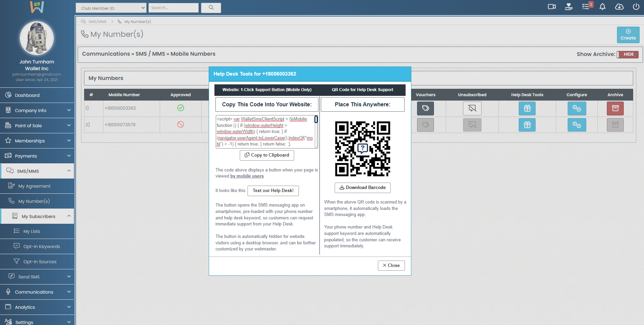Click the code box scrollbar handle
644x325 pixels.
pos(316,119)
